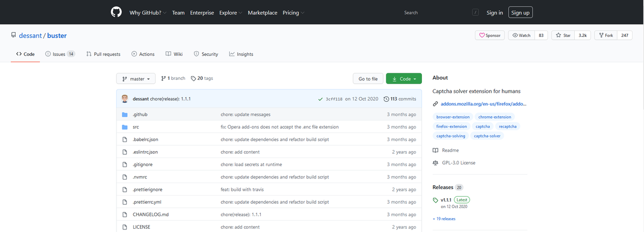Open the Actions tab

(143, 54)
